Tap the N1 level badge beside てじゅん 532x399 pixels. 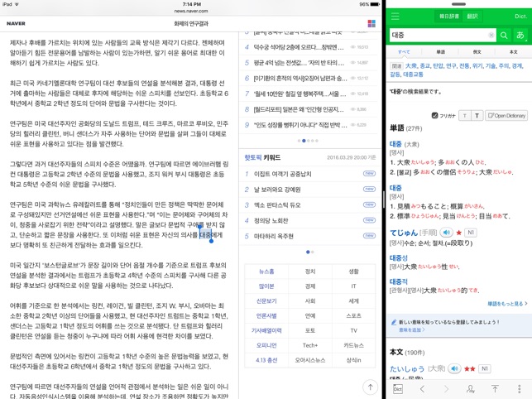[471, 233]
